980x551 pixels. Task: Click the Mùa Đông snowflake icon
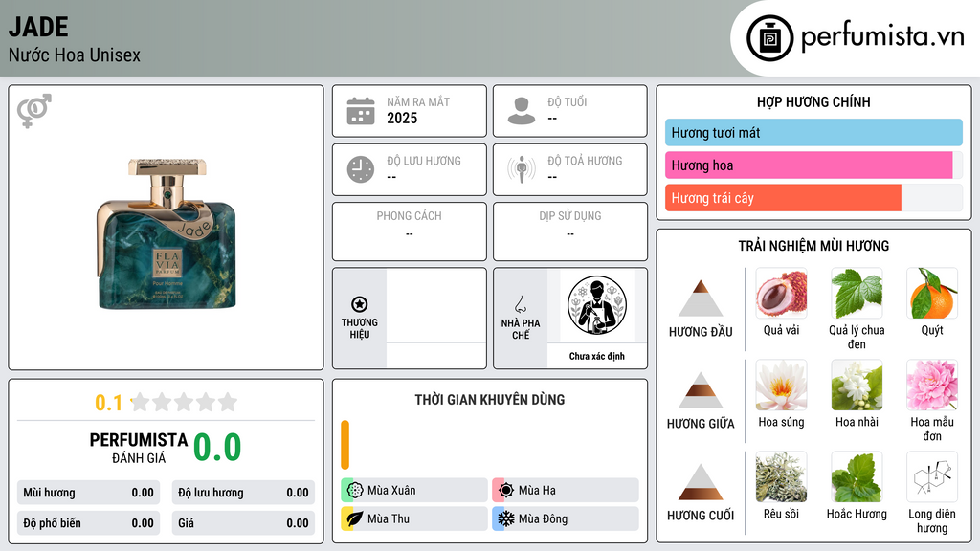tap(506, 518)
